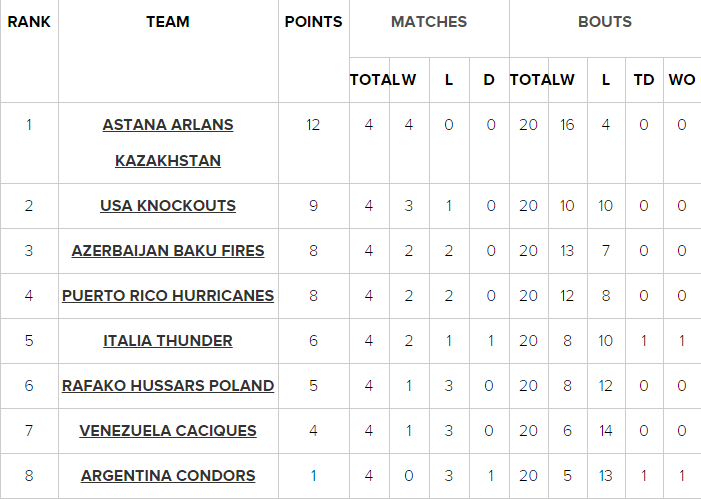Click the POINTS column header

(313, 21)
